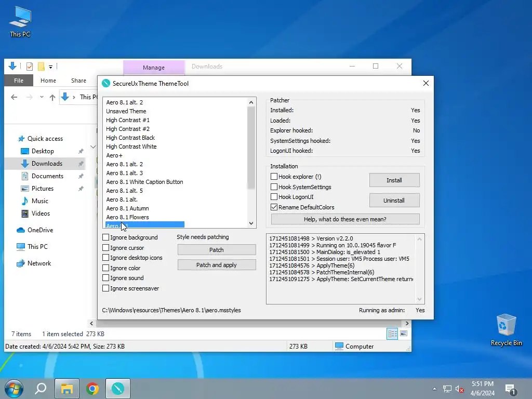Open This PC desktop icon
Viewport: 532px width, 399px height.
point(20,21)
